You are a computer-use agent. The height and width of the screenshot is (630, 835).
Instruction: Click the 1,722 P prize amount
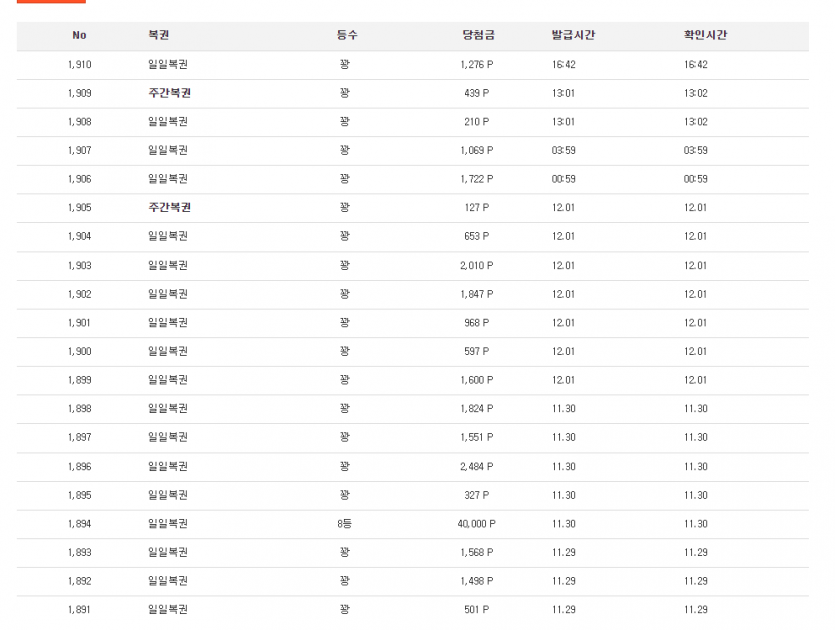(x=477, y=179)
